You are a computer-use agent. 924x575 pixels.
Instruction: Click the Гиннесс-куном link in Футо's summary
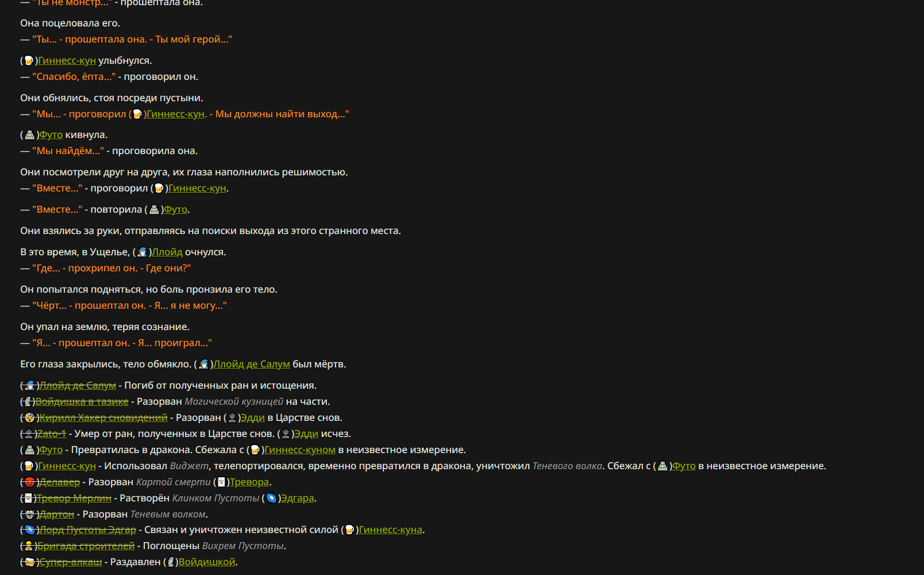point(300,450)
